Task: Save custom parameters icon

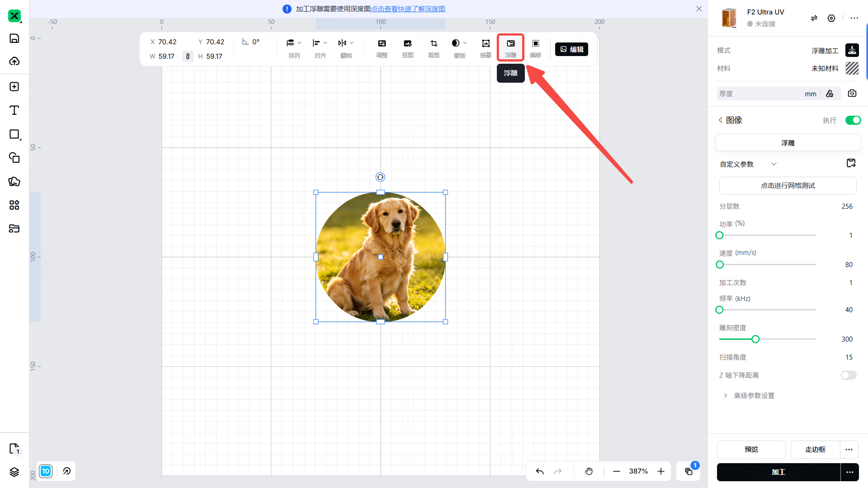Action: (851, 163)
